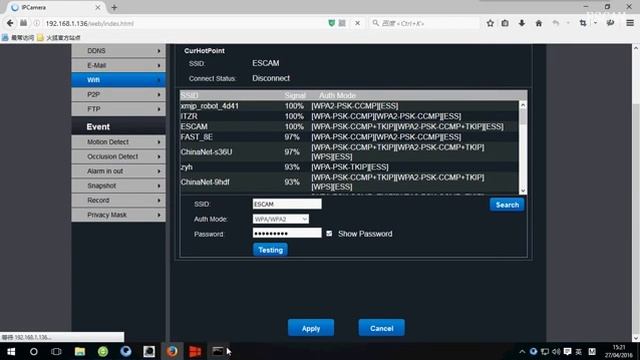Click the Signal column header
Viewport: 640px width, 360px height.
tap(295, 96)
